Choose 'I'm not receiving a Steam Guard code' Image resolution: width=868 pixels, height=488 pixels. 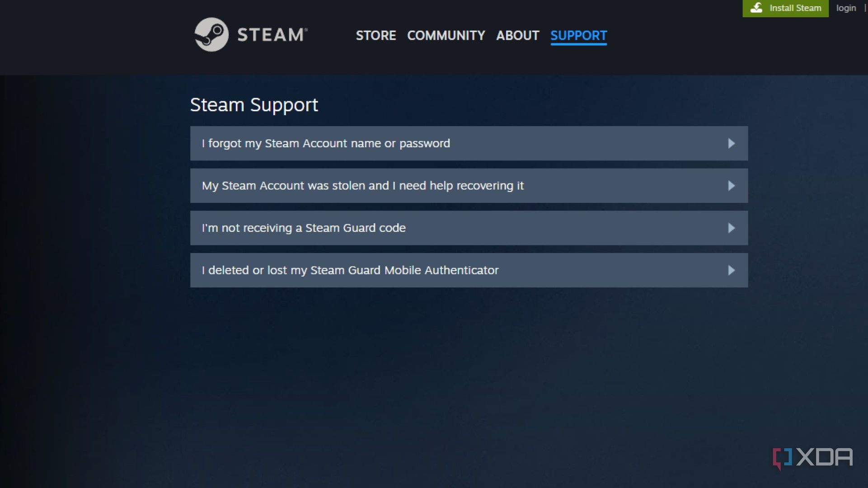point(469,228)
